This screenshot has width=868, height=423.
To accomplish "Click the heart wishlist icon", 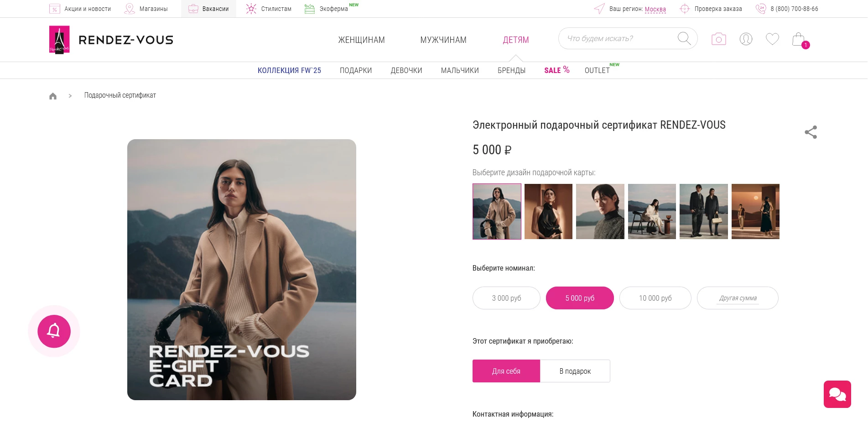I will click(x=772, y=39).
